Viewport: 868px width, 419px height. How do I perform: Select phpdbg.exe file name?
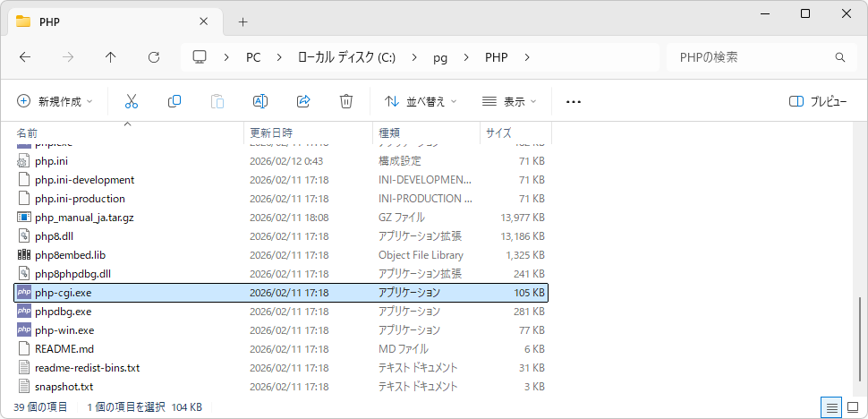63,311
